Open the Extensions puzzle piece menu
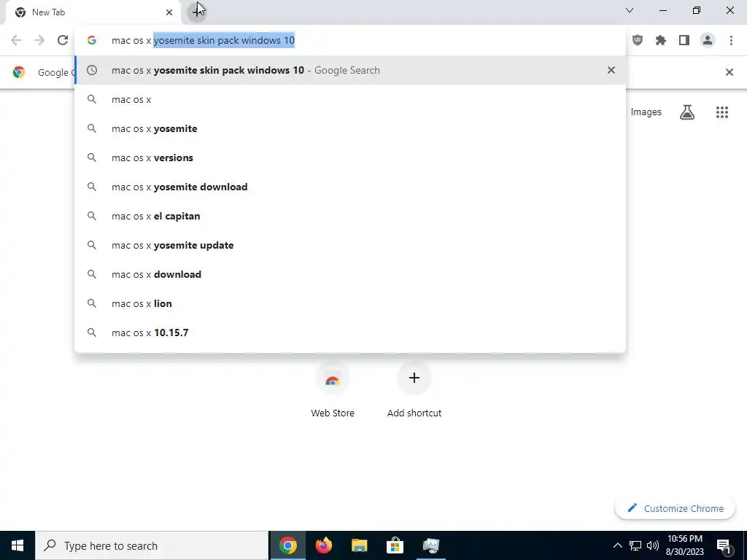Viewport: 747px width, 560px height. tap(661, 40)
